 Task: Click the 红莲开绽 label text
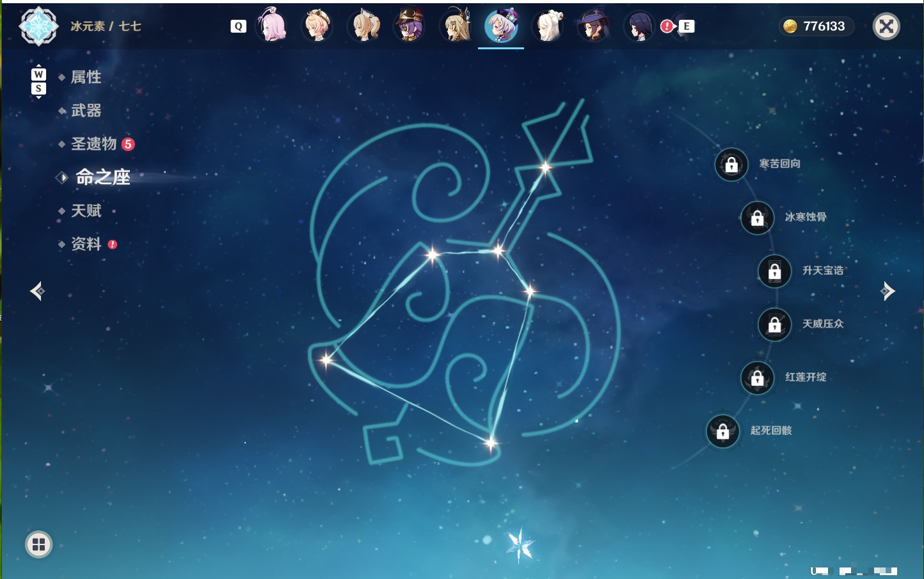click(x=806, y=377)
